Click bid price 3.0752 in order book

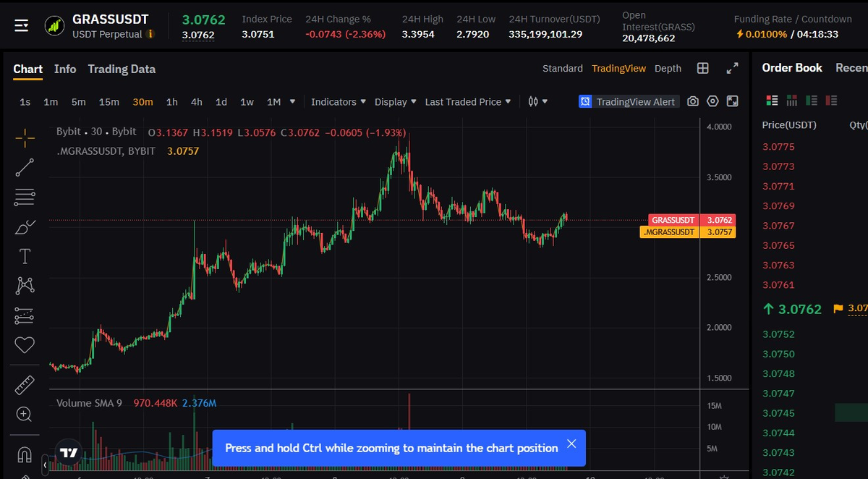[x=778, y=334]
